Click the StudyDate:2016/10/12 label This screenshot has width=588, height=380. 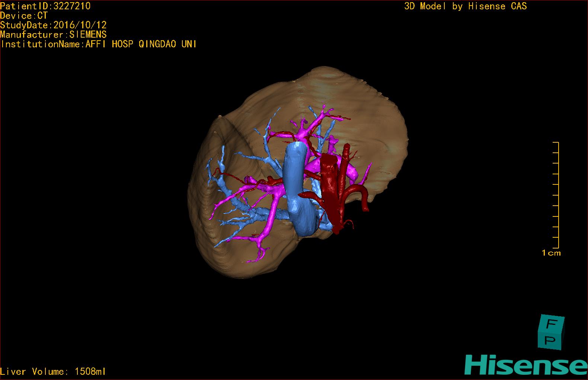coord(53,25)
